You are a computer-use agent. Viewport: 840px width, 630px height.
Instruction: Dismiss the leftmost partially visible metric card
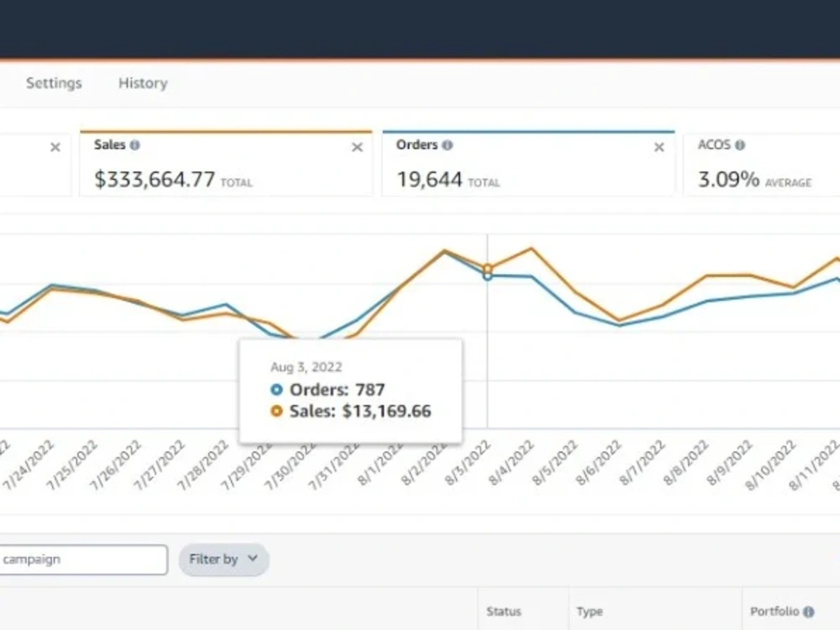click(55, 147)
